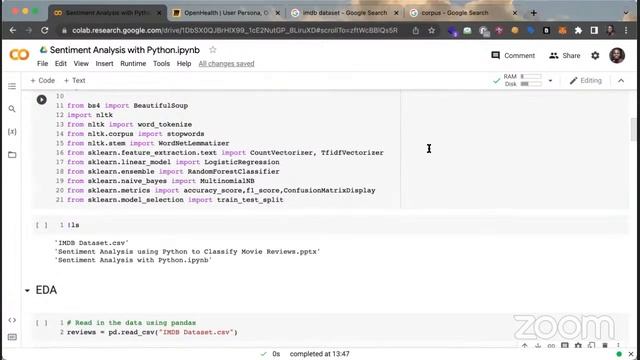Add a new Code cell

[42, 80]
